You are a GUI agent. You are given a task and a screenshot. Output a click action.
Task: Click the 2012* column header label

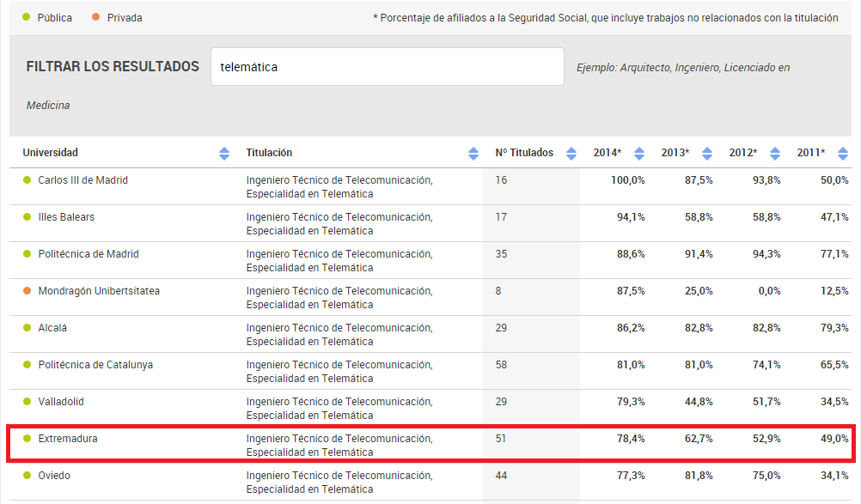743,153
